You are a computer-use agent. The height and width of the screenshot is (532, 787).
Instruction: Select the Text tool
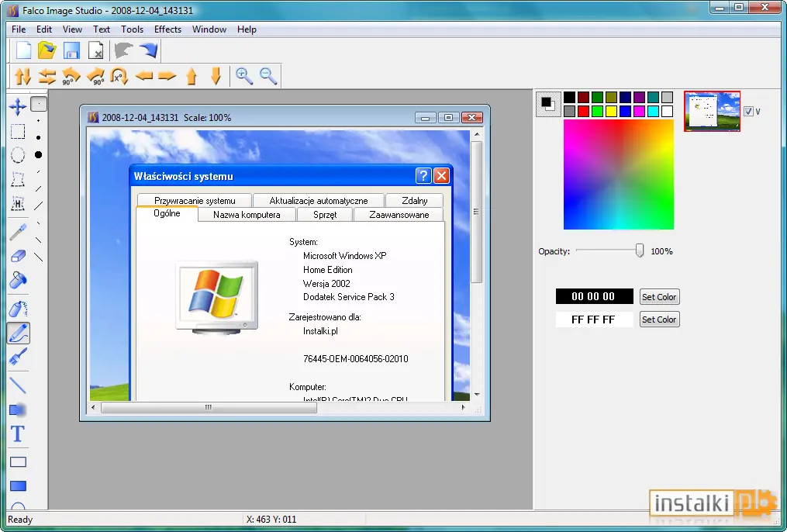pos(18,434)
